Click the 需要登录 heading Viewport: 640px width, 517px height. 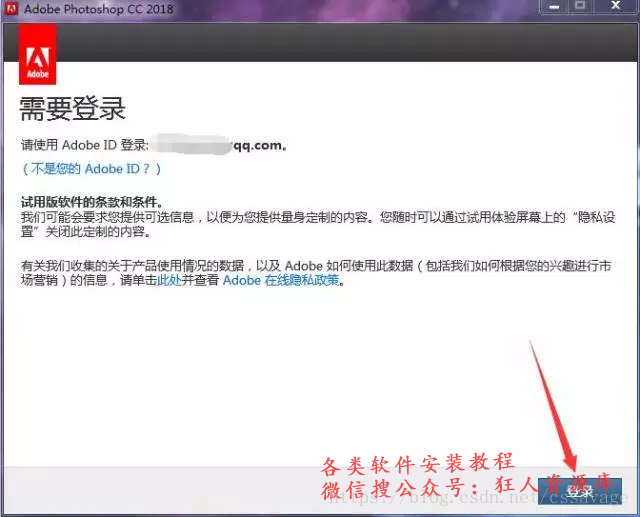(72, 109)
